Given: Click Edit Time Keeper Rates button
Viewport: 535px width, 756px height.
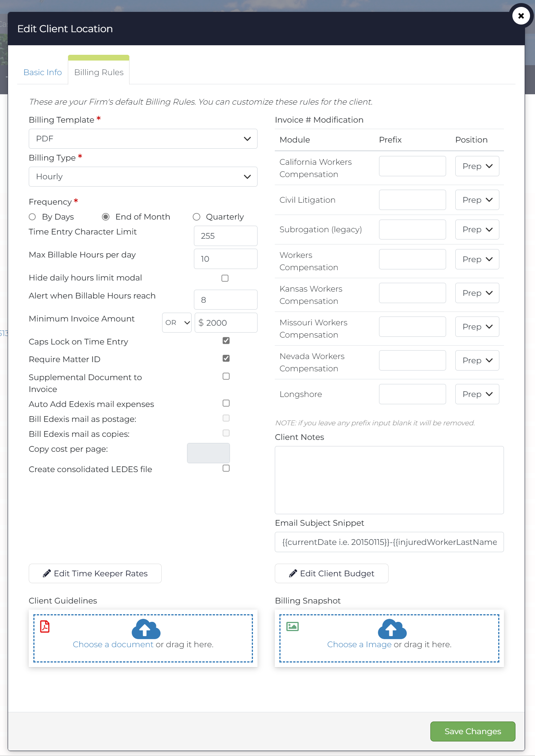Looking at the screenshot, I should (x=95, y=574).
